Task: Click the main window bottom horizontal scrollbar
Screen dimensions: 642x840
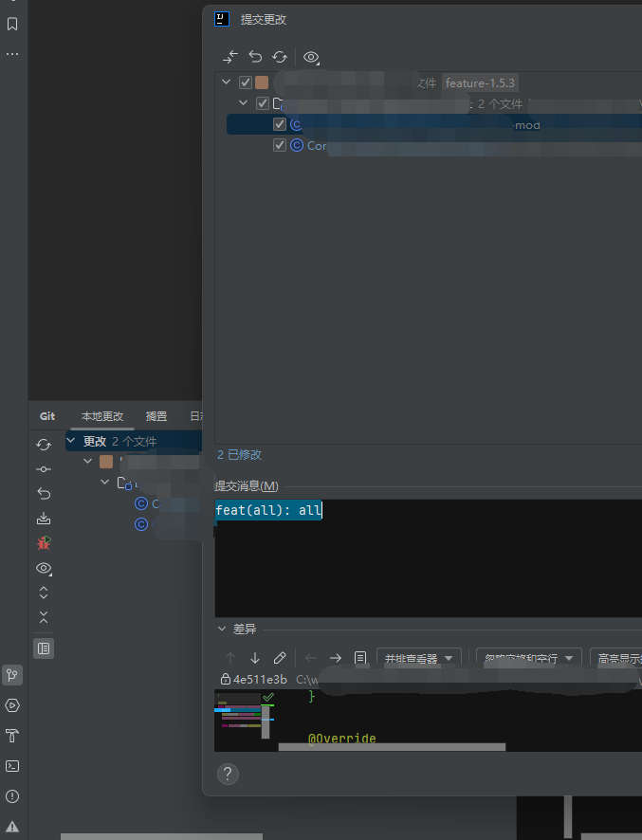Action: click(x=161, y=836)
